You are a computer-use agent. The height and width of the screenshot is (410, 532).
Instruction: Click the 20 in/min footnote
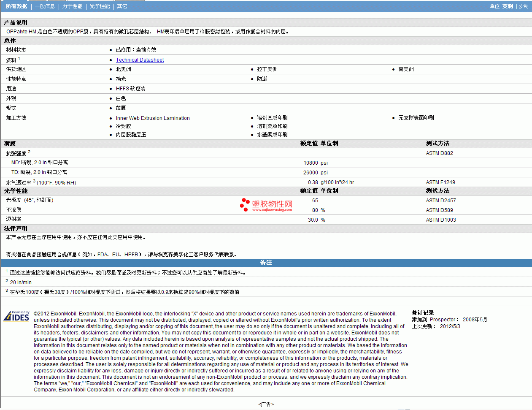[x=21, y=282]
